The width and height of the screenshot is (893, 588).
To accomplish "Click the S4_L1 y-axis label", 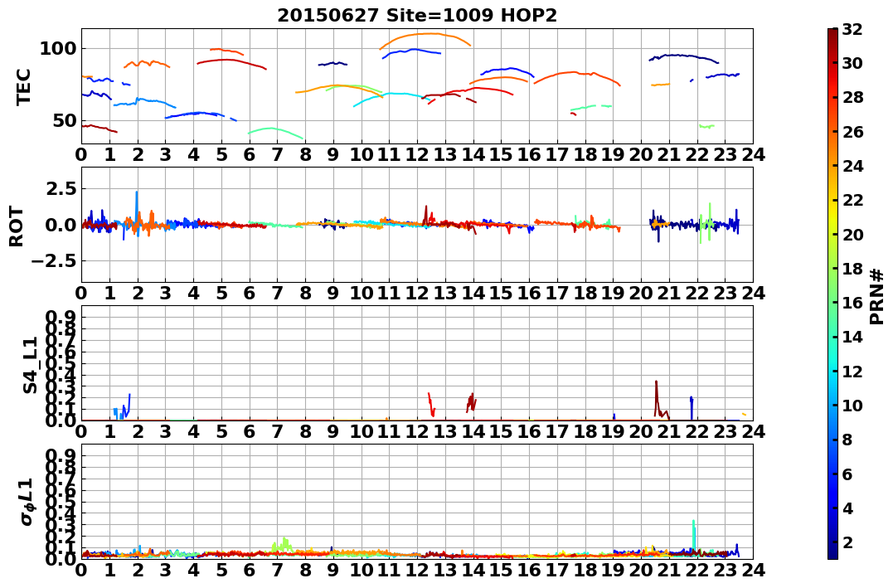I will [30, 365].
